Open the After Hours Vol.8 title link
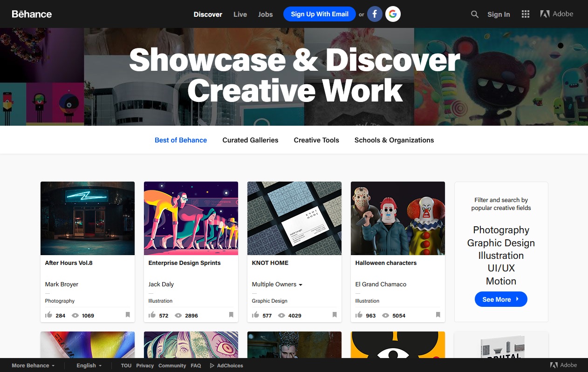Viewport: 588px width, 372px height. click(x=69, y=263)
